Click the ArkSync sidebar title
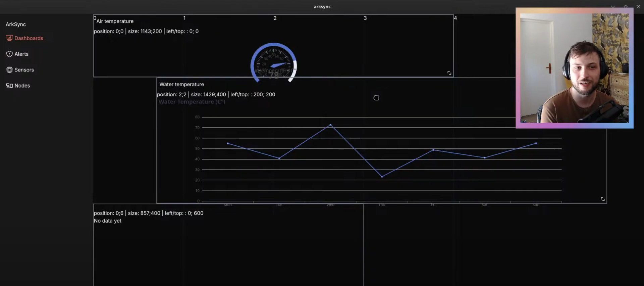Viewport: 644px width, 286px height. click(16, 24)
